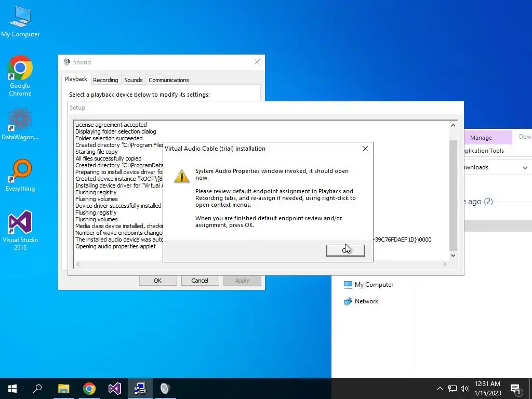
Task: Open Visual Studio from the taskbar
Action: point(114,389)
